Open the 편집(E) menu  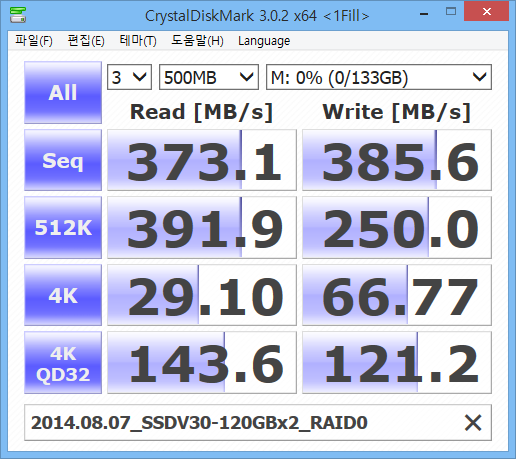point(86,41)
